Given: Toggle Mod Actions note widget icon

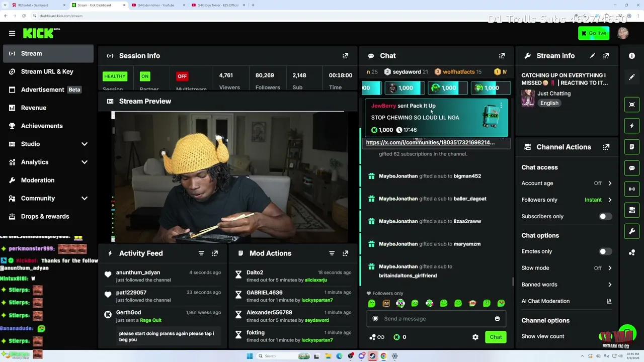Looking at the screenshot, I should [x=632, y=147].
